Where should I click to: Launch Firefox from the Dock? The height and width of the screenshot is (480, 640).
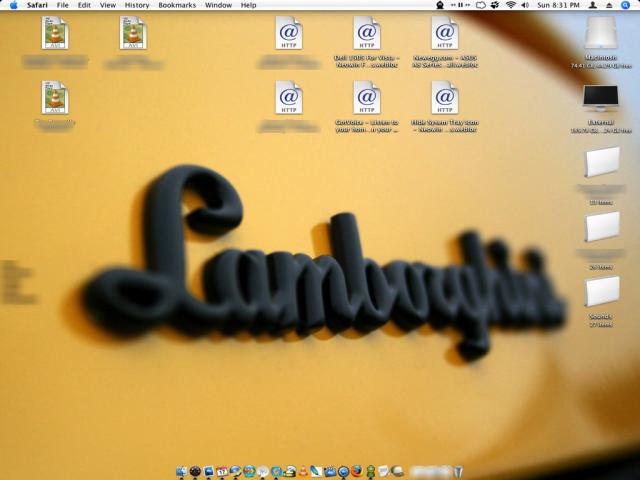tap(356, 471)
